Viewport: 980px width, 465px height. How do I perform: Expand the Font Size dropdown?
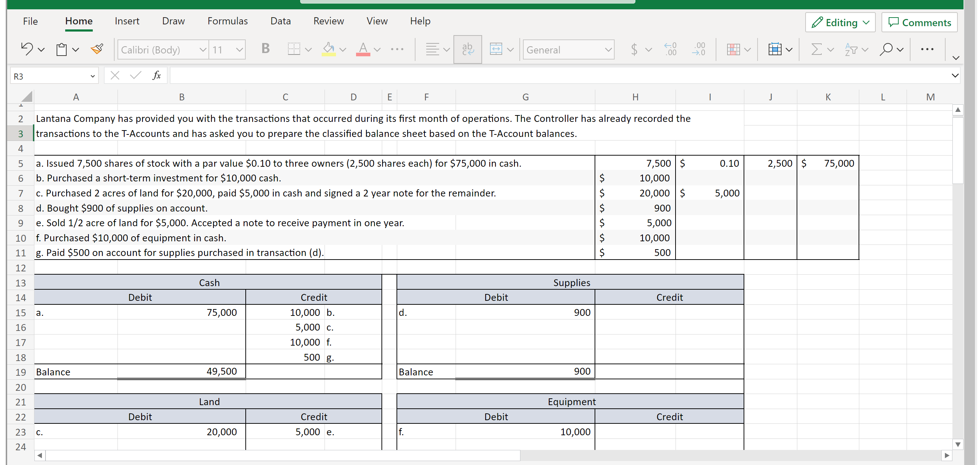pyautogui.click(x=239, y=49)
